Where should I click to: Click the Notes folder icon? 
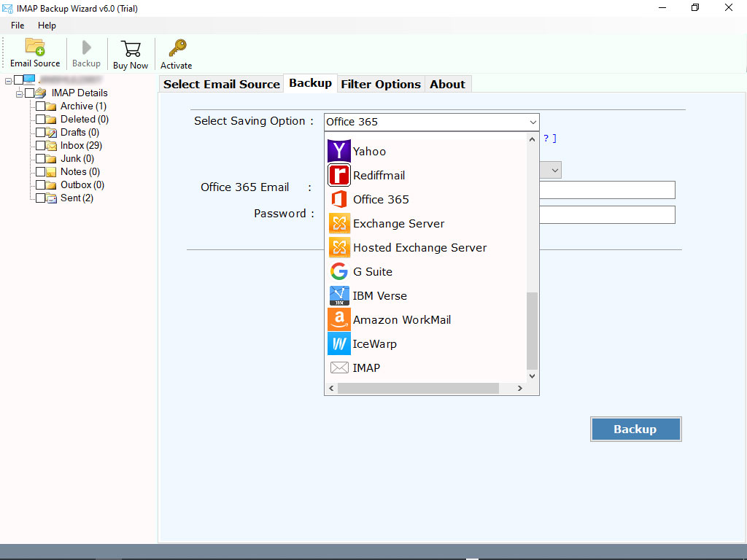click(51, 172)
